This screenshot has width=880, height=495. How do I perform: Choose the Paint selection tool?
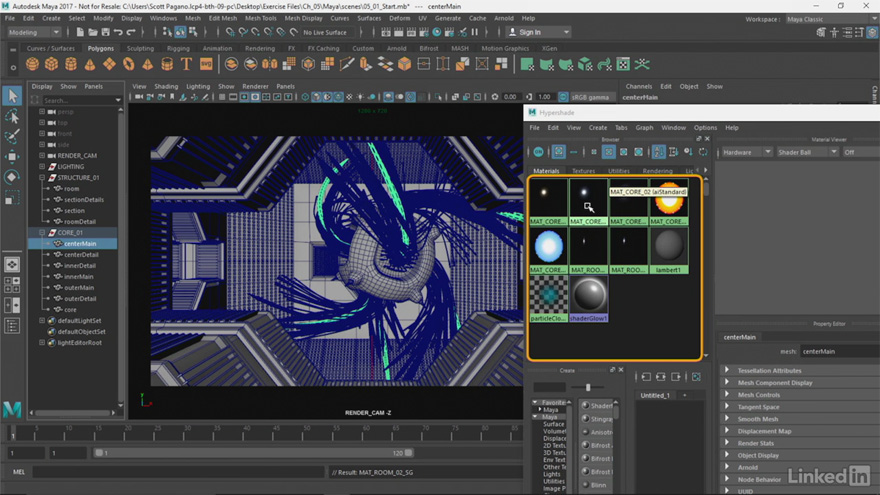[x=12, y=136]
